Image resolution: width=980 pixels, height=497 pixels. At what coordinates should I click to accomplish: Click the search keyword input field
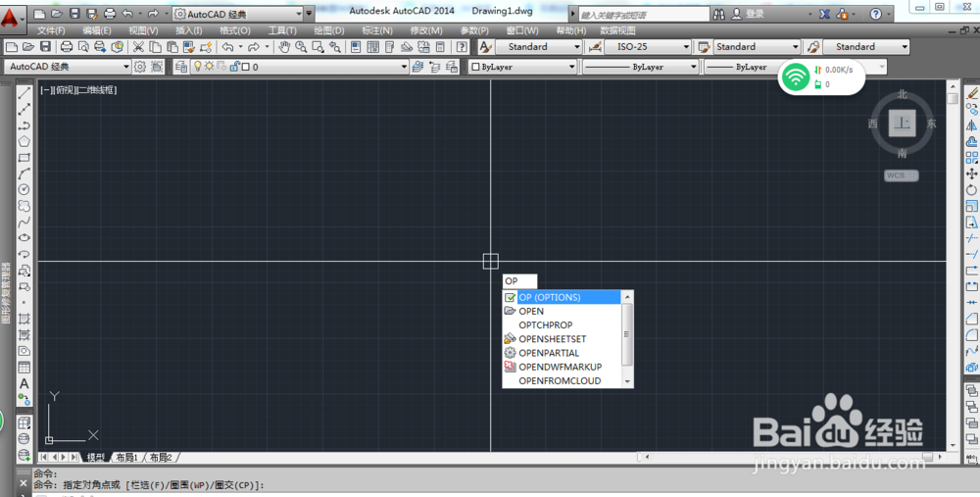644,15
